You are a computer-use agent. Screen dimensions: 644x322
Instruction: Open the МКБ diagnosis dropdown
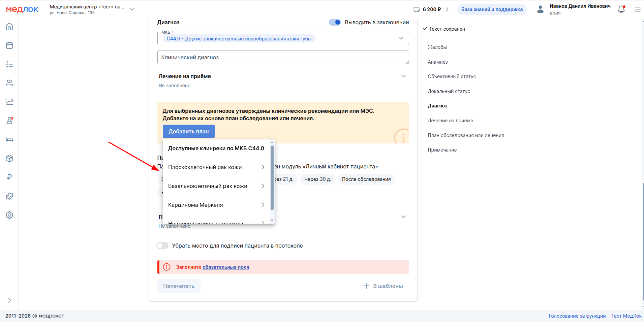[401, 38]
